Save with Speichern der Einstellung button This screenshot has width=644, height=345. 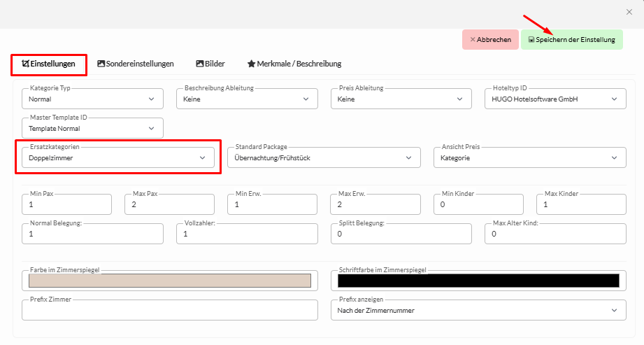pyautogui.click(x=571, y=40)
